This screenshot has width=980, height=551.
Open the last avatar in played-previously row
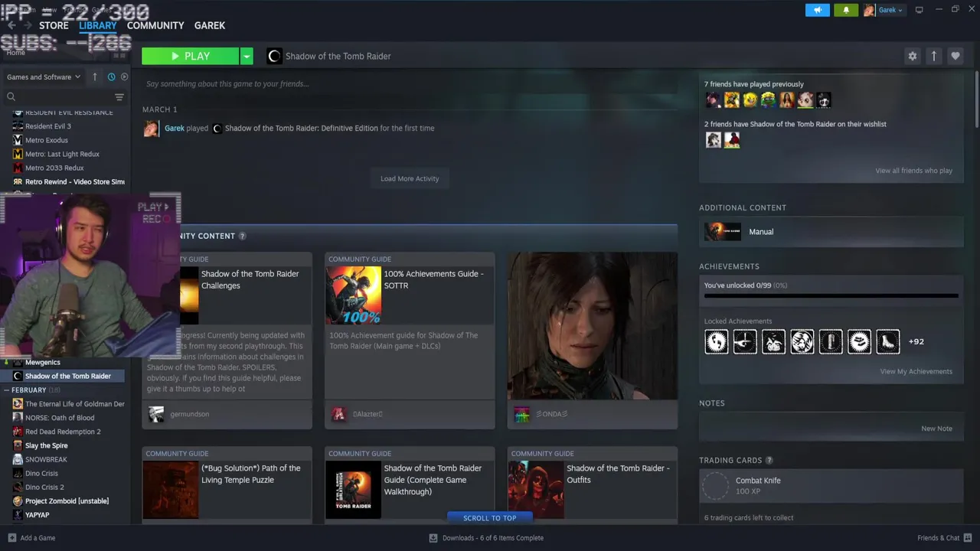(x=823, y=99)
